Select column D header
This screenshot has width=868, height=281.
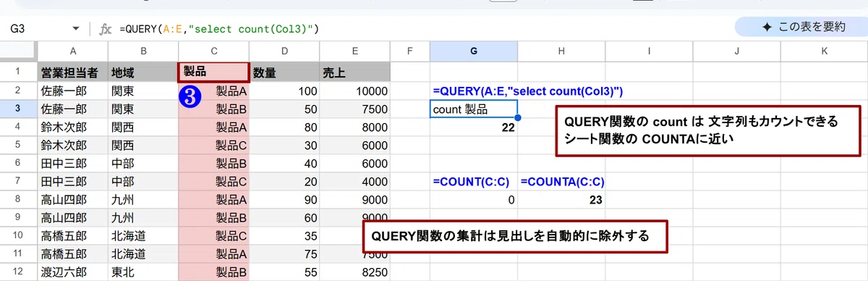[284, 51]
